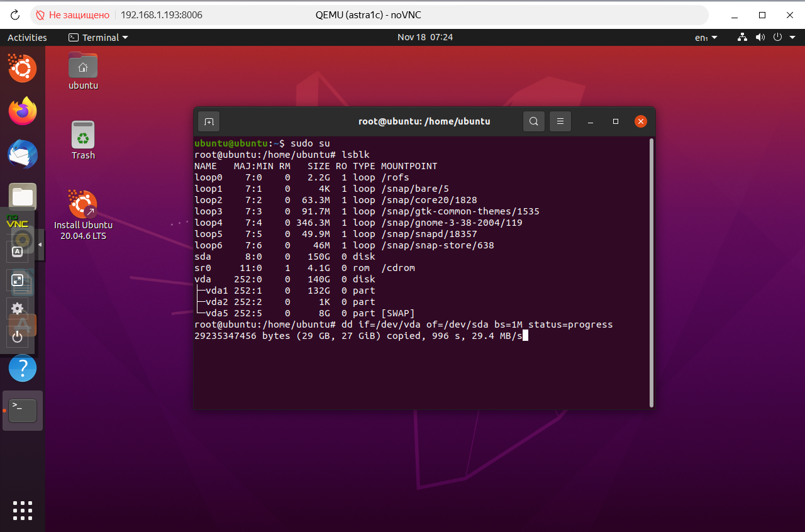Show Applications grid
The image size is (805, 532).
coord(23,510)
